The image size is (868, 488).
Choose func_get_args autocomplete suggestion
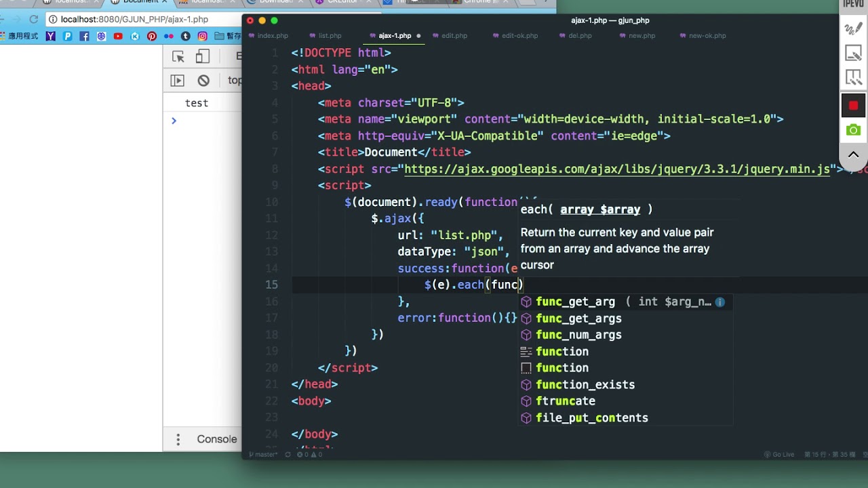(x=625, y=319)
